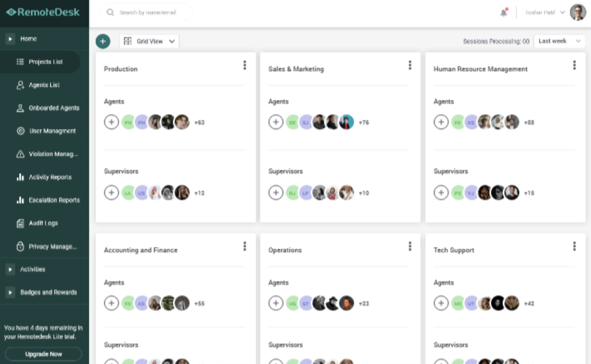The width and height of the screenshot is (591, 364).
Task: Open Tech Support card options menu
Action: pos(574,246)
